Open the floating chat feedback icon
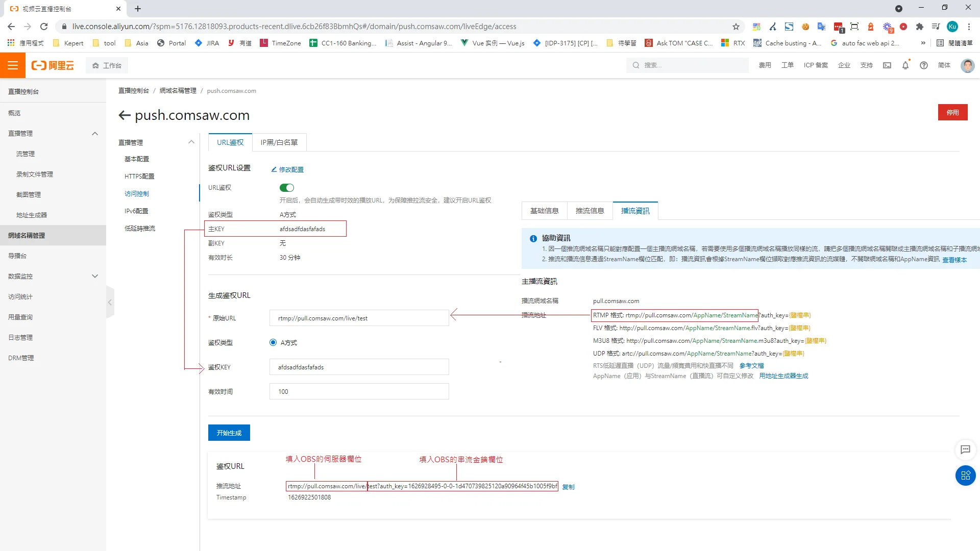980x551 pixels. (965, 449)
